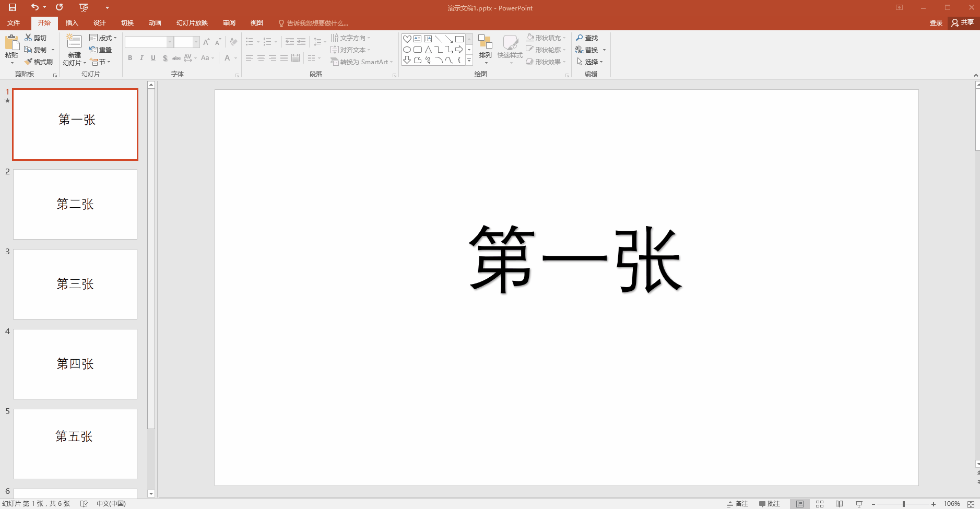
Task: Select the text box shape
Action: tap(418, 39)
